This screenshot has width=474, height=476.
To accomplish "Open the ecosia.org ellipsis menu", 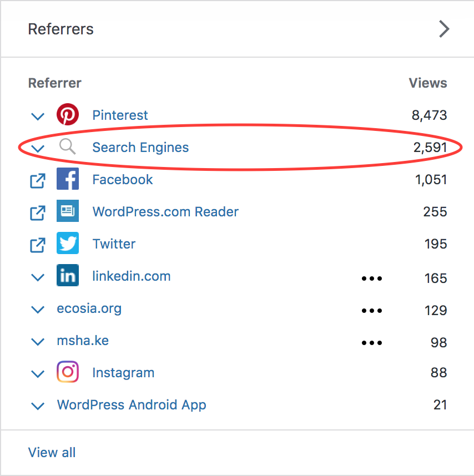I will (x=371, y=310).
